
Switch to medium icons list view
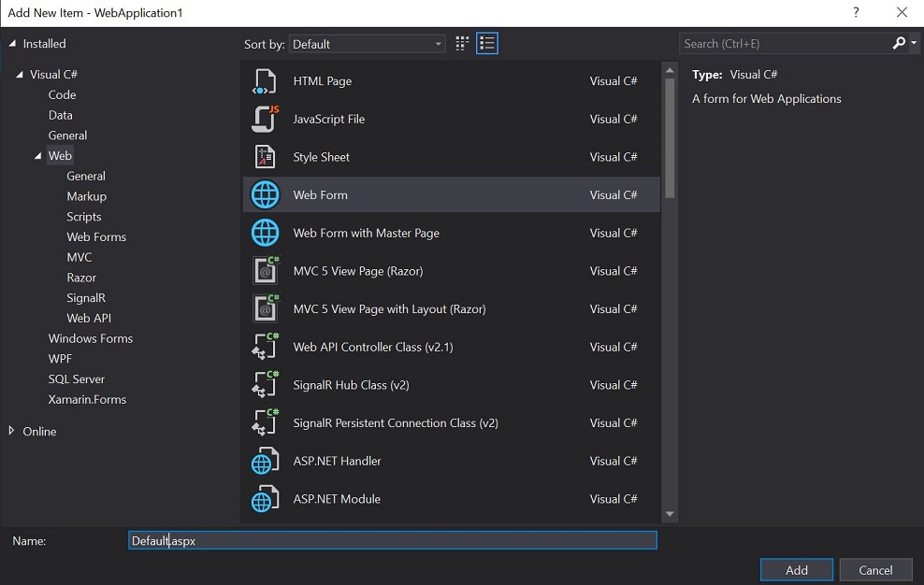(x=486, y=44)
